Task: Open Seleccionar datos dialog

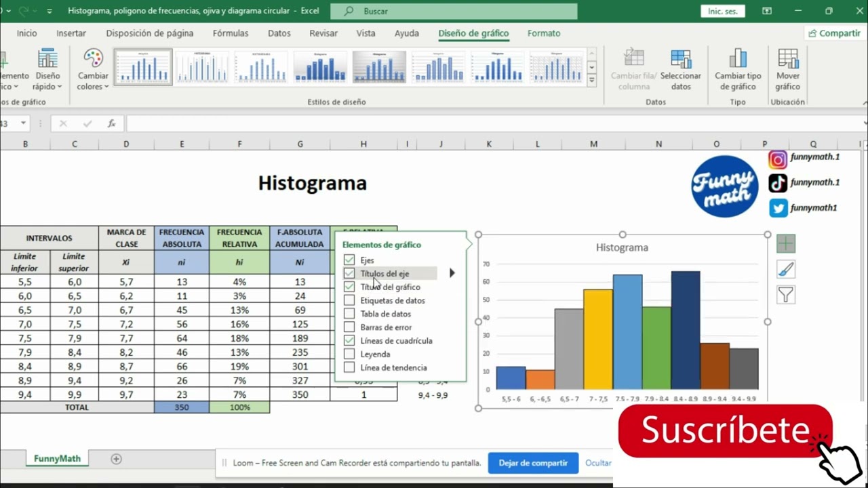Action: 681,69
